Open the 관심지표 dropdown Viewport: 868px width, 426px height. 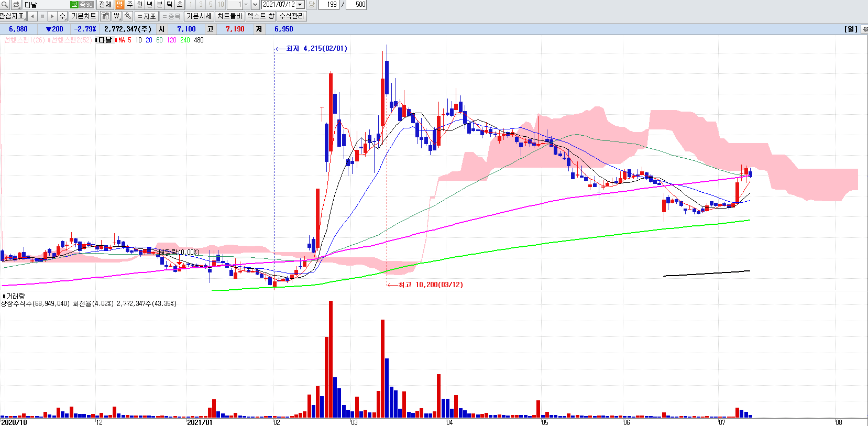(13, 16)
